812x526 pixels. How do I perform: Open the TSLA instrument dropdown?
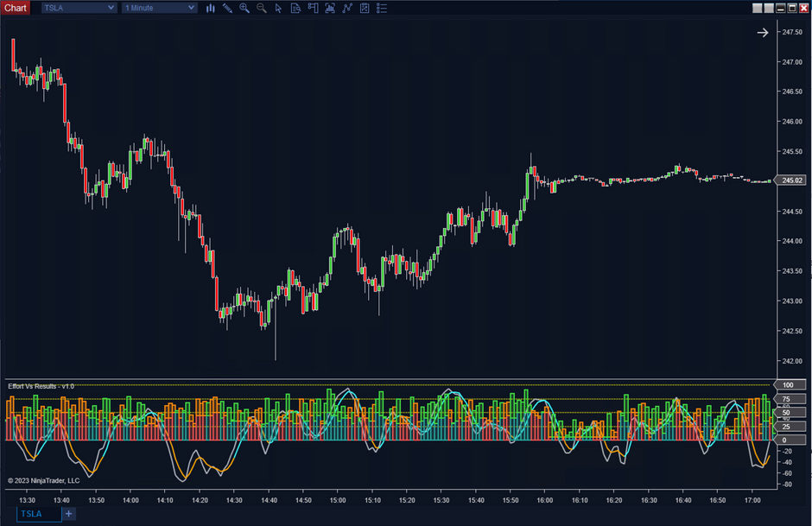click(78, 8)
